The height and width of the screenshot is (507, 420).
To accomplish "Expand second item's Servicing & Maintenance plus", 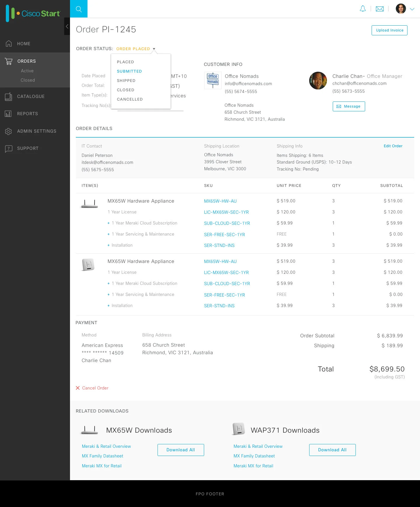I will pyautogui.click(x=108, y=295).
